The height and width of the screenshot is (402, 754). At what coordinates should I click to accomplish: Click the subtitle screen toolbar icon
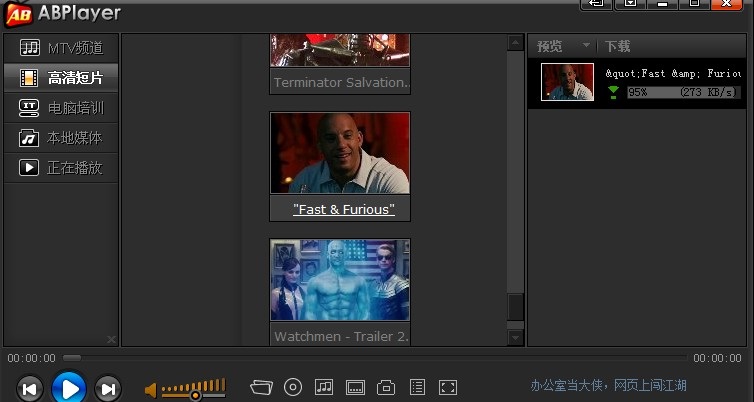[355, 388]
